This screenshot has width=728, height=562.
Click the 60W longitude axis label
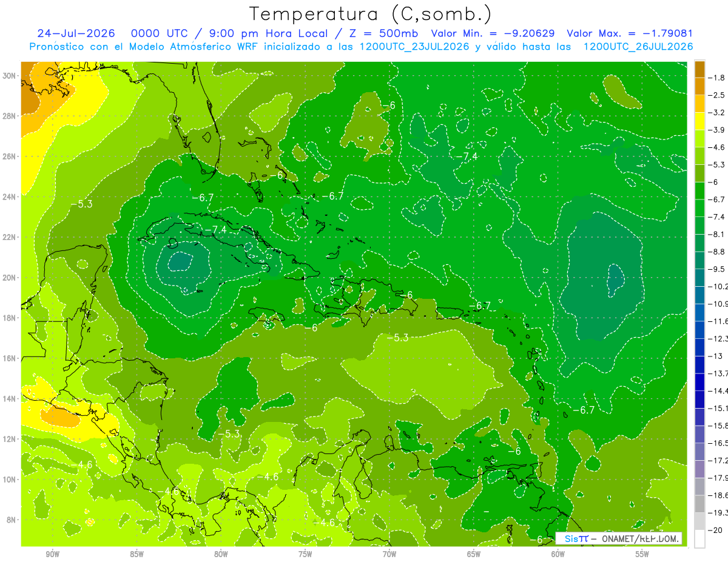[x=558, y=554]
